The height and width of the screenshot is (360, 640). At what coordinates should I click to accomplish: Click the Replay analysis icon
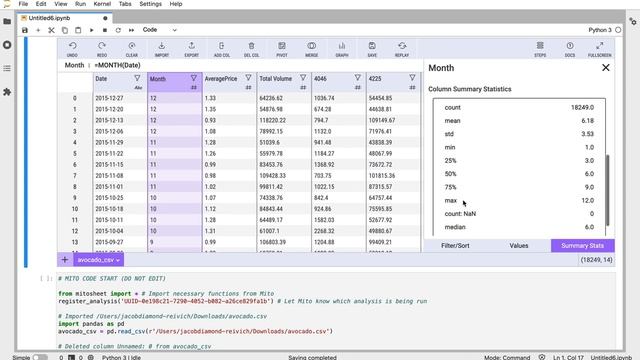(402, 46)
